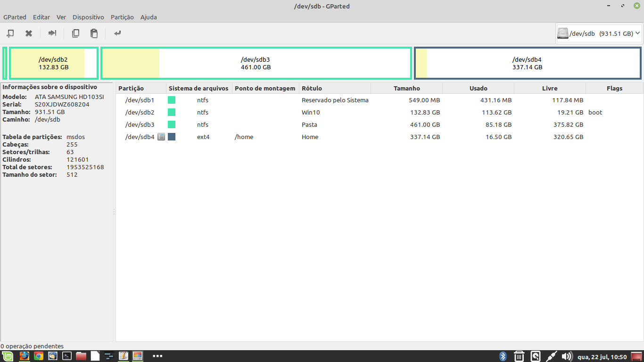The image size is (644, 362).
Task: Open the GParted menu
Action: click(x=15, y=17)
